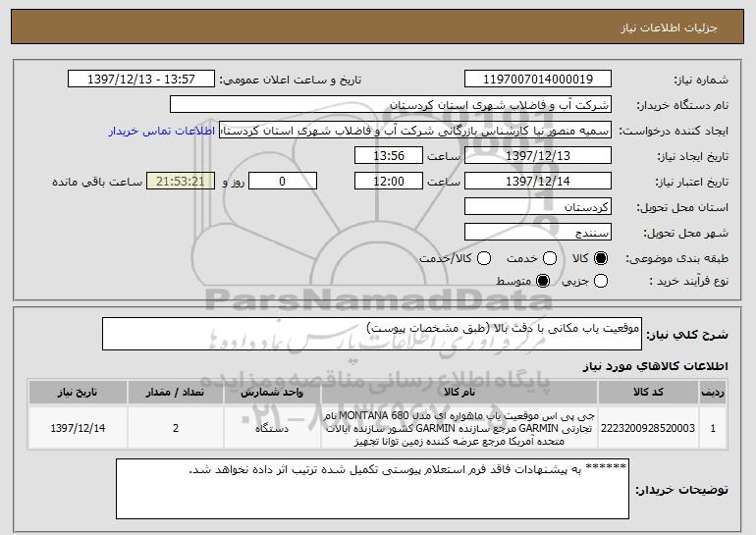
Task: Click the ردیف column header
Action: tap(713, 393)
